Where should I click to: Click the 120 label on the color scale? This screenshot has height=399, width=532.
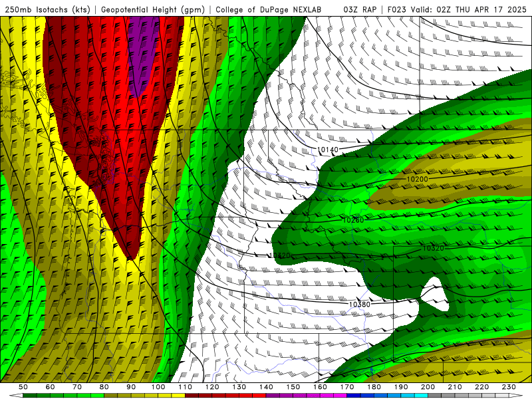point(212,387)
